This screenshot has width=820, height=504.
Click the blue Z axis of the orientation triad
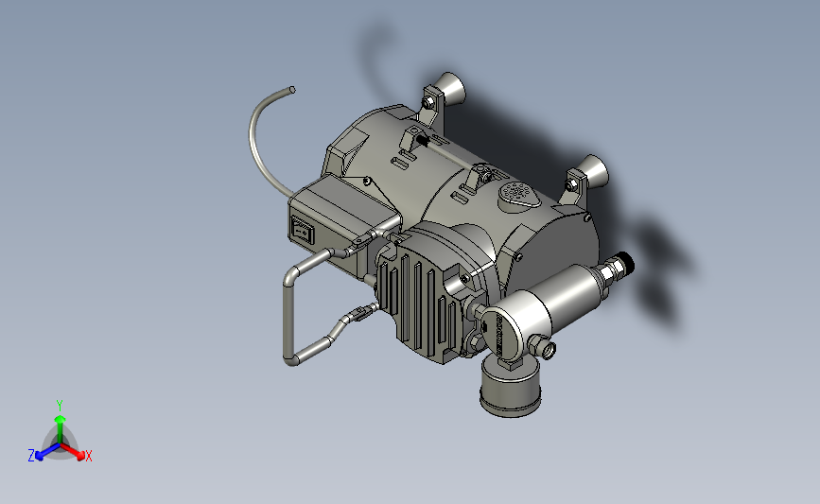coord(44,452)
